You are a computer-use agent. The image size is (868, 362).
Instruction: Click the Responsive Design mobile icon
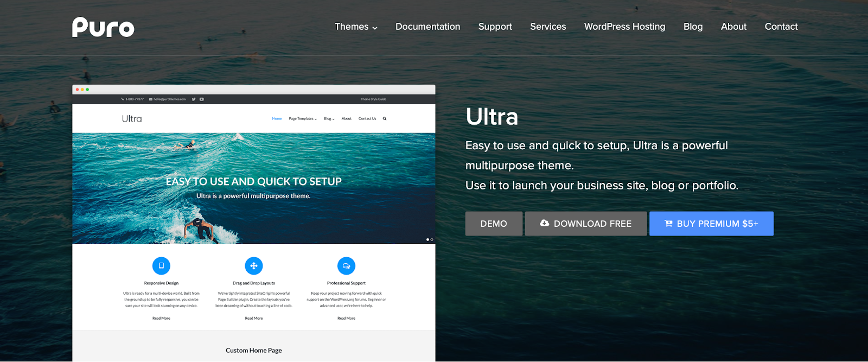[x=161, y=266]
